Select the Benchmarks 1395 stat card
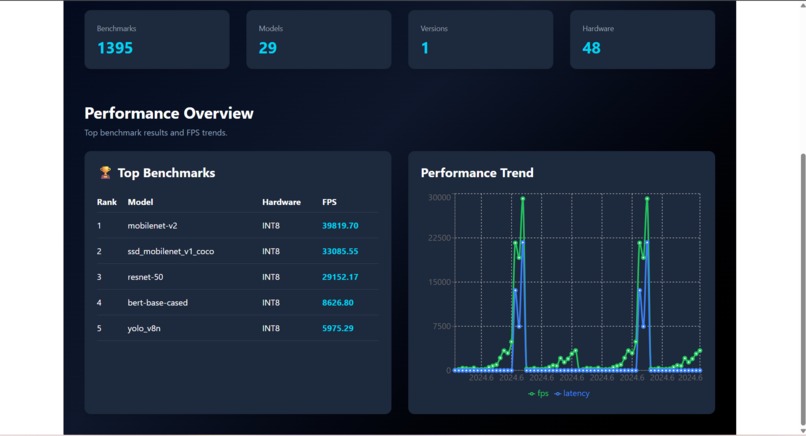The width and height of the screenshot is (806, 436). 157,40
